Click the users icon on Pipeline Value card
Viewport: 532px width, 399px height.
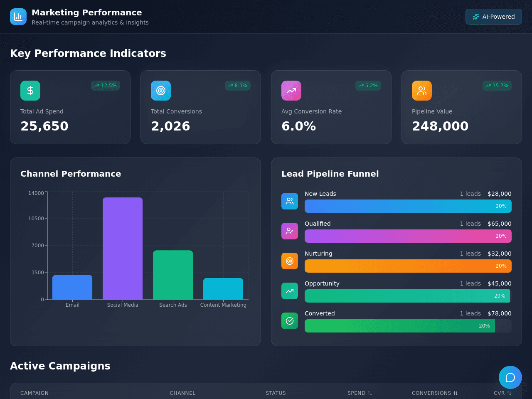pyautogui.click(x=422, y=91)
